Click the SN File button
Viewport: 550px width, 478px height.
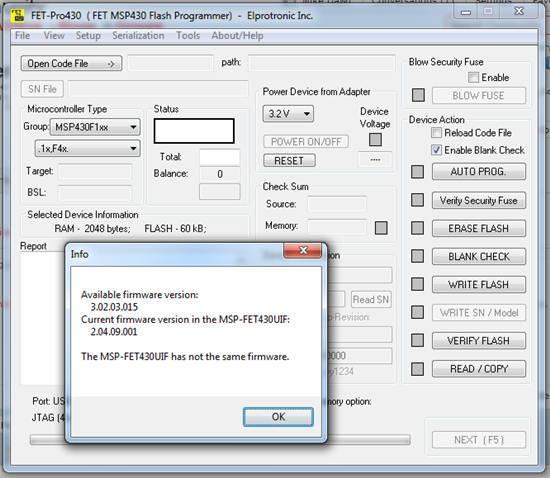click(42, 89)
